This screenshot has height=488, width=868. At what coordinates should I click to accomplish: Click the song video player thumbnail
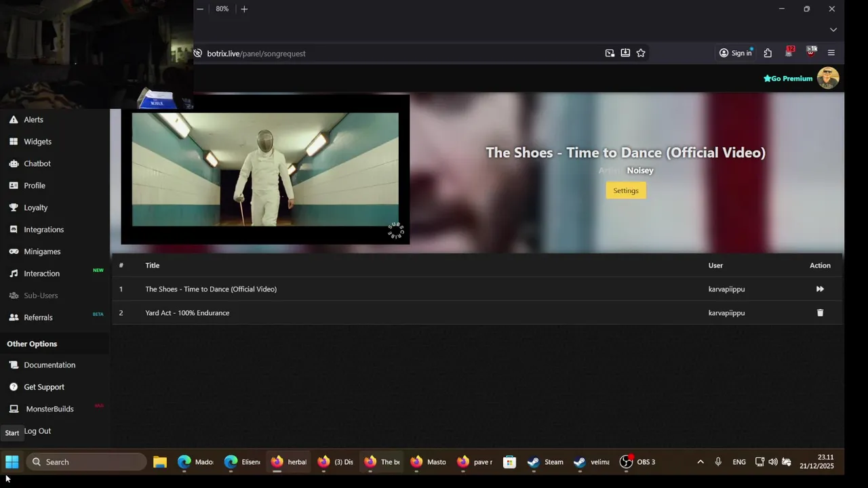click(x=265, y=169)
